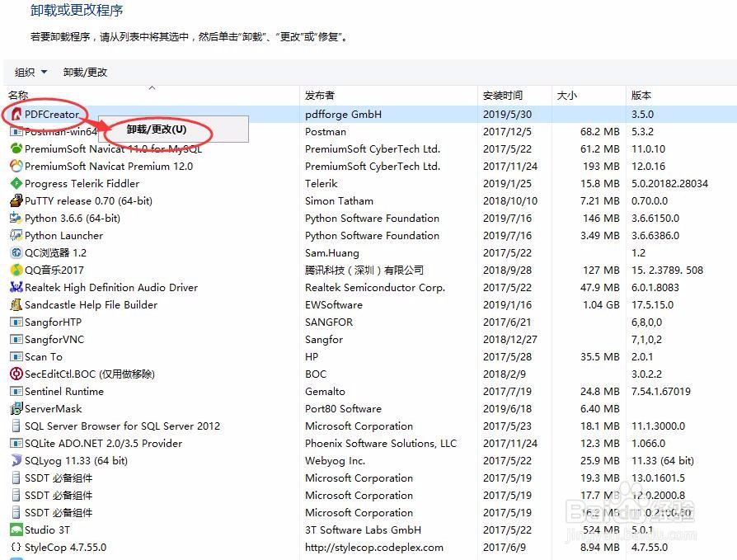Sort by the 版本 column header
The image size is (737, 560).
(x=641, y=96)
